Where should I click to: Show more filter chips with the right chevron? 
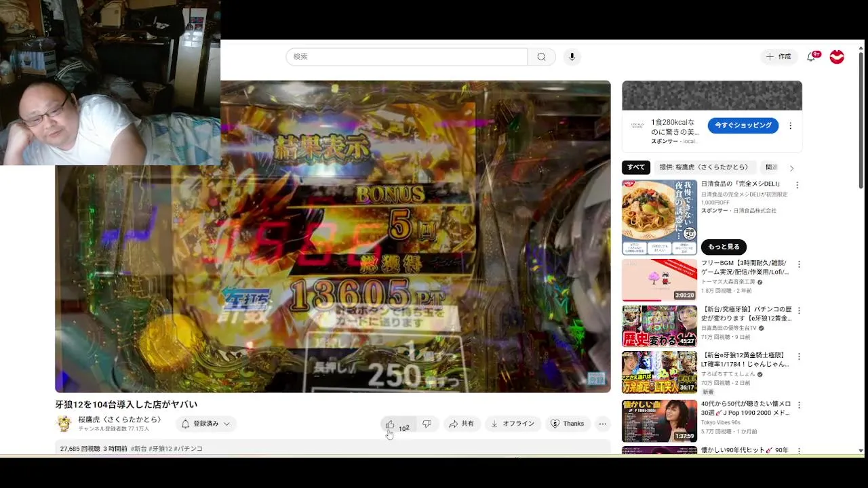pyautogui.click(x=791, y=168)
